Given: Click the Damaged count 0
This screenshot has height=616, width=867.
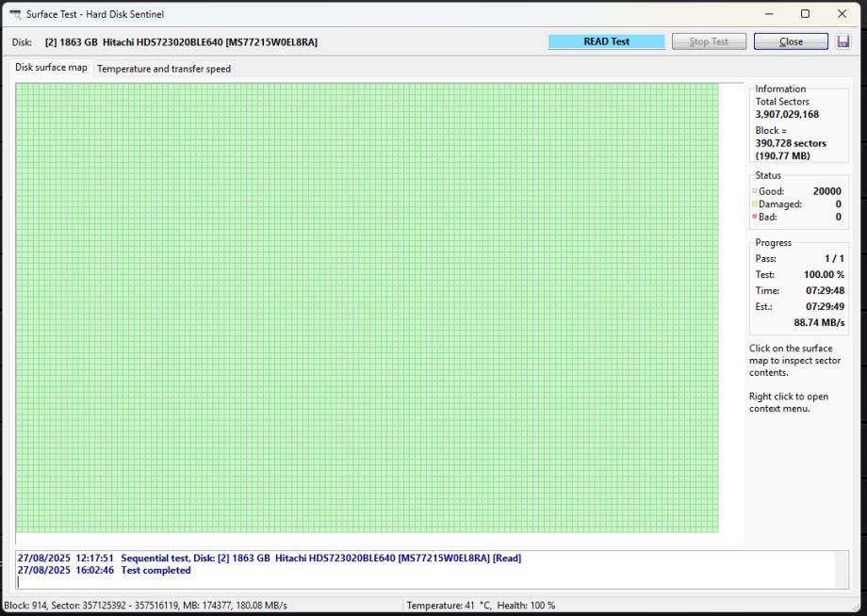Looking at the screenshot, I should click(x=838, y=203).
